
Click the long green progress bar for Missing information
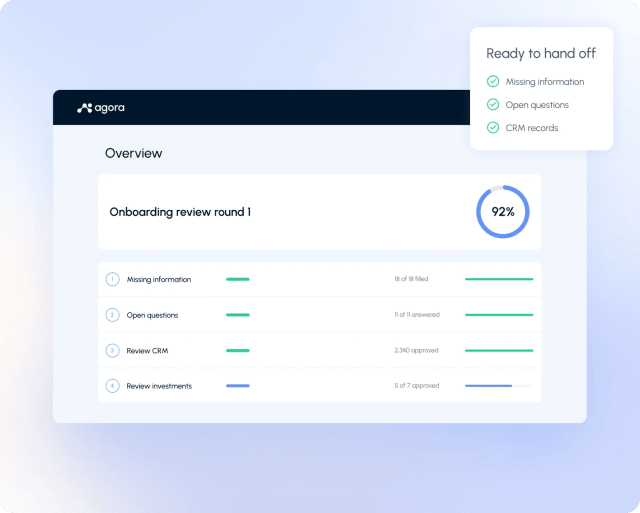[x=499, y=279]
